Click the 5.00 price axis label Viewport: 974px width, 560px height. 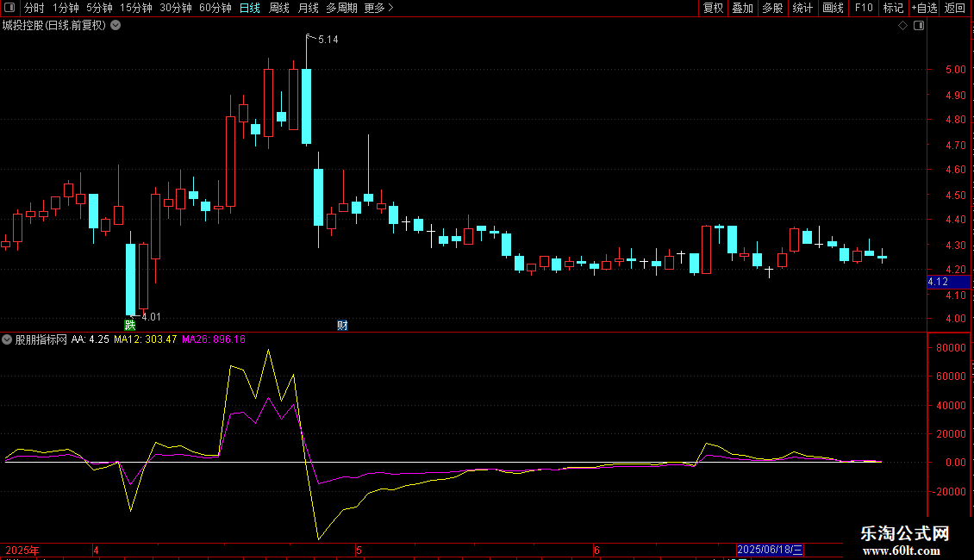[x=955, y=70]
